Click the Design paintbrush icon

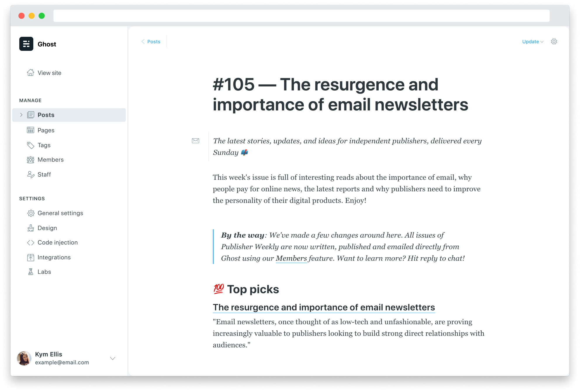click(30, 228)
